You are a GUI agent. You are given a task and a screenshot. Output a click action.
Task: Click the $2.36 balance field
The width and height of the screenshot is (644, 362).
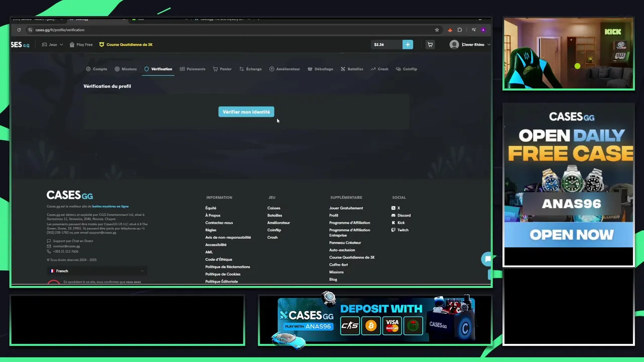(386, 45)
